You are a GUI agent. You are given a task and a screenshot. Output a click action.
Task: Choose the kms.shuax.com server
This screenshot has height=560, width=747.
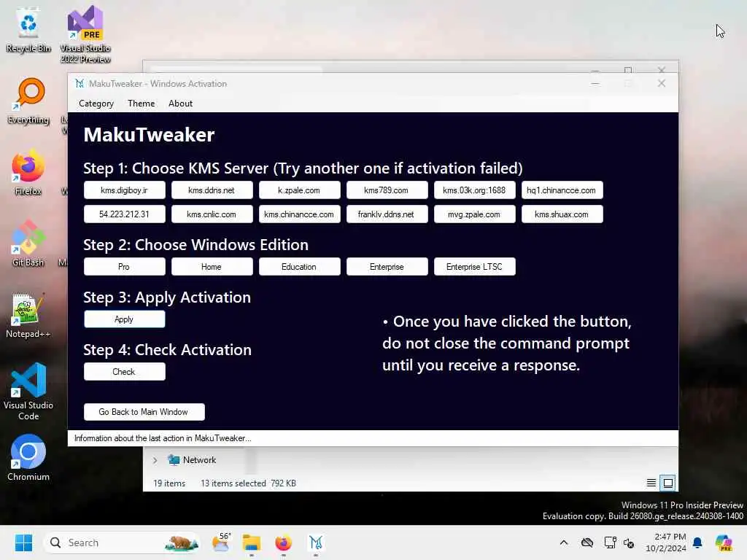pos(562,214)
